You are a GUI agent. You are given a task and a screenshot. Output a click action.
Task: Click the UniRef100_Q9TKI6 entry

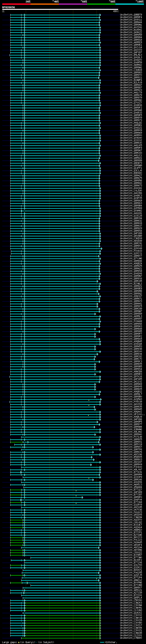(x=131, y=376)
